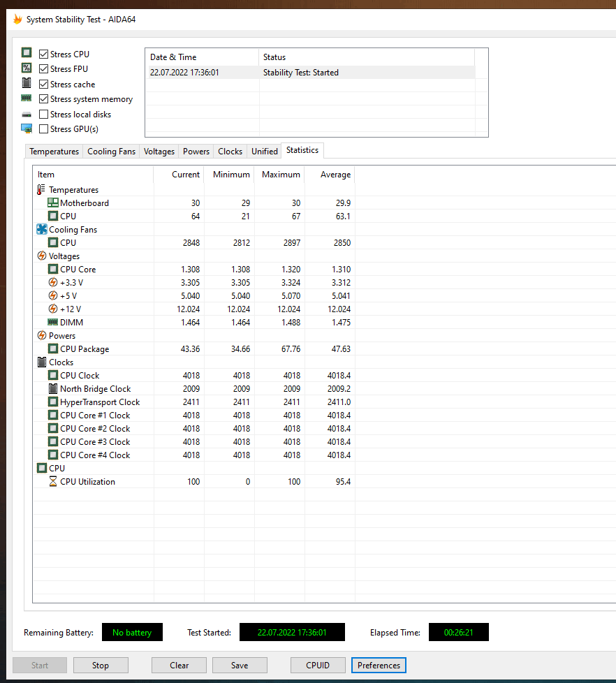Viewport: 616px width, 683px height.
Task: Click the AIDA64 flame icon in title bar
Action: coord(17,19)
